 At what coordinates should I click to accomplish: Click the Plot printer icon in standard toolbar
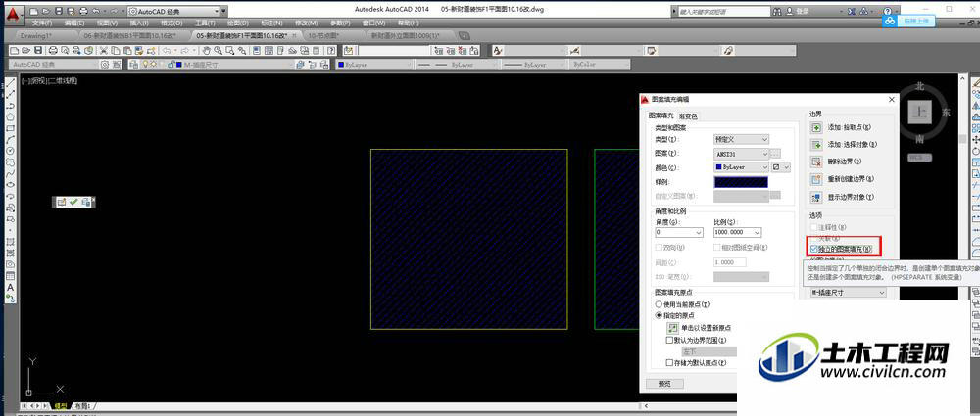[53, 51]
